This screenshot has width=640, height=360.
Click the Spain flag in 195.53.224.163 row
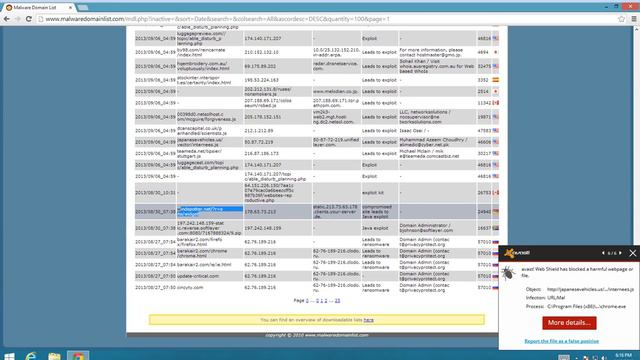click(495, 80)
